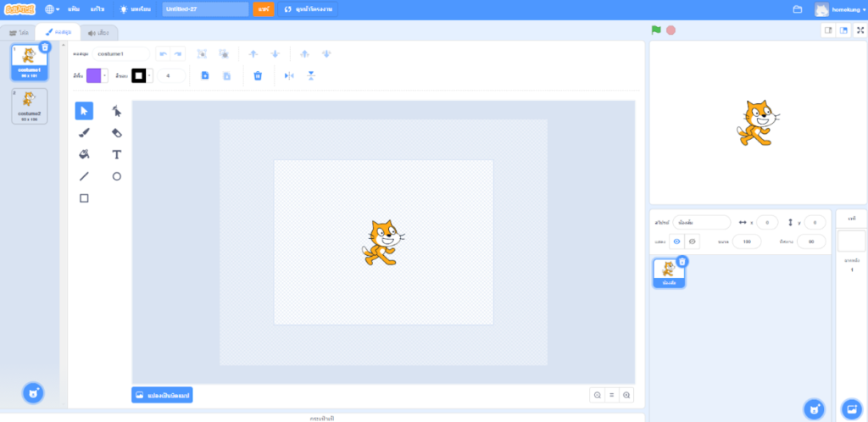The image size is (868, 422).
Task: Open the Code tab
Action: (19, 32)
